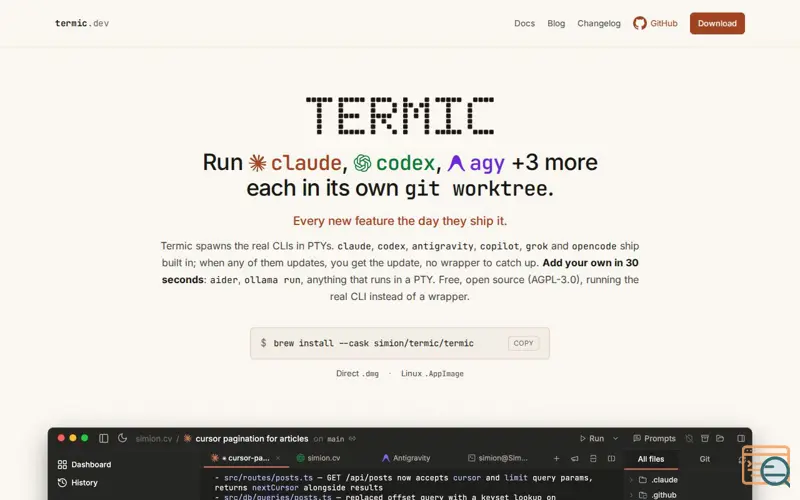Click the broadcast megaphone icon
Image resolution: width=800 pixels, height=500 pixels.
575,459
